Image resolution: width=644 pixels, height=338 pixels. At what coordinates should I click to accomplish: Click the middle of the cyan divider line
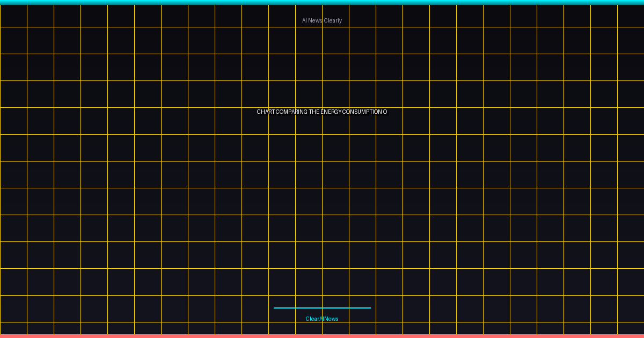(322, 308)
